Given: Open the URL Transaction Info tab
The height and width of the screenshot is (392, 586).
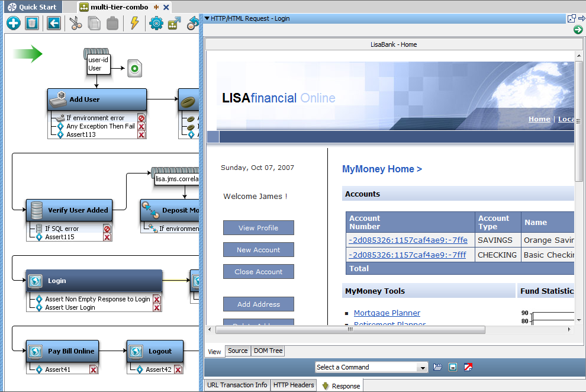Looking at the screenshot, I should point(237,385).
